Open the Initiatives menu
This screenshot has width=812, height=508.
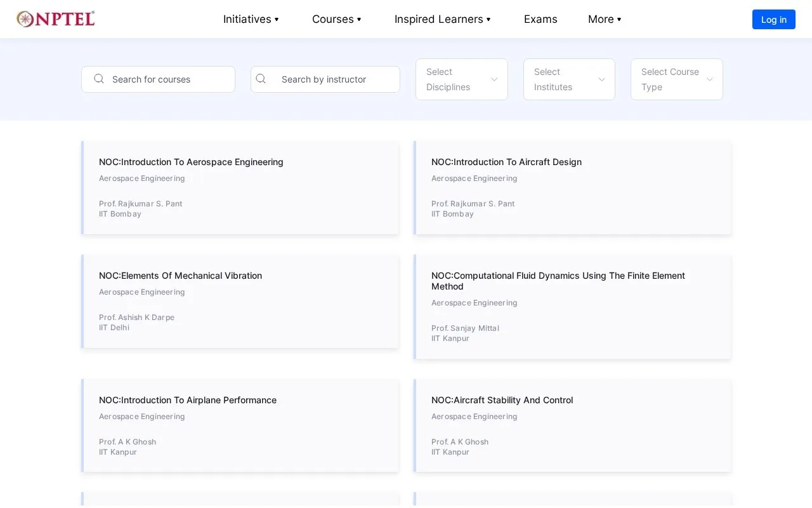click(x=251, y=19)
